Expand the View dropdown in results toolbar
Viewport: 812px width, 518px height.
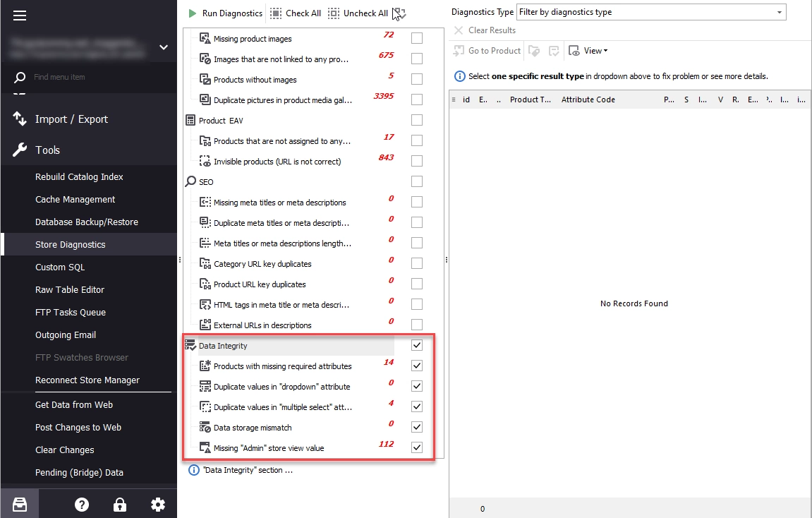588,51
